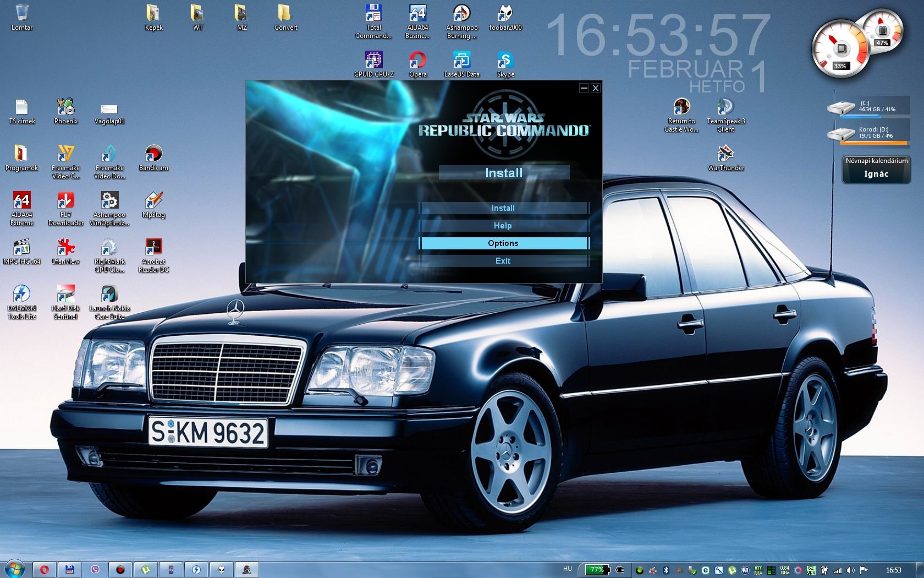The height and width of the screenshot is (578, 924).
Task: Open the TS címek text file
Action: (22, 111)
